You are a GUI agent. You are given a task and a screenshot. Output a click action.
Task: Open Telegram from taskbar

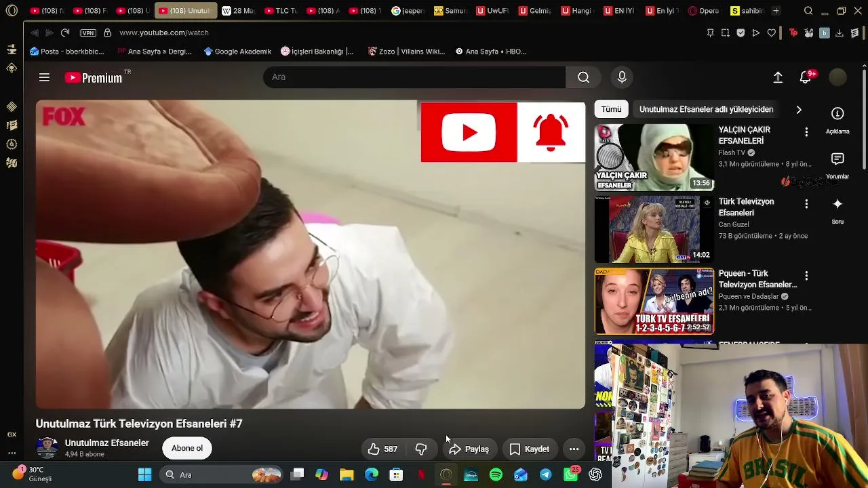tap(546, 474)
